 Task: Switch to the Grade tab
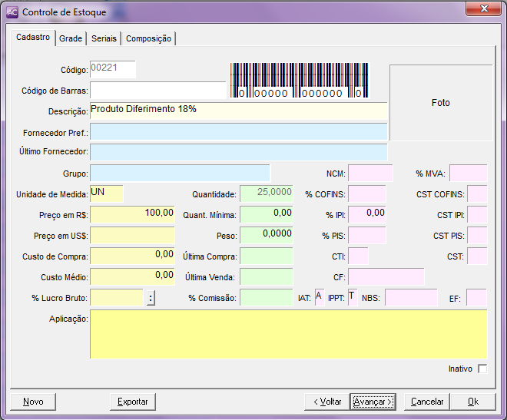[71, 38]
